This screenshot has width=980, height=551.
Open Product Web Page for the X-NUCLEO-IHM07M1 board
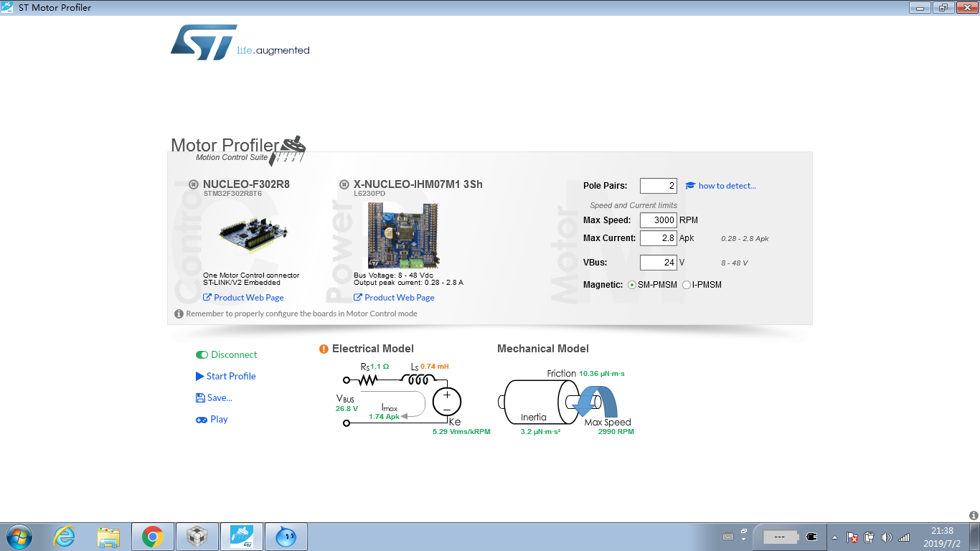click(x=394, y=298)
